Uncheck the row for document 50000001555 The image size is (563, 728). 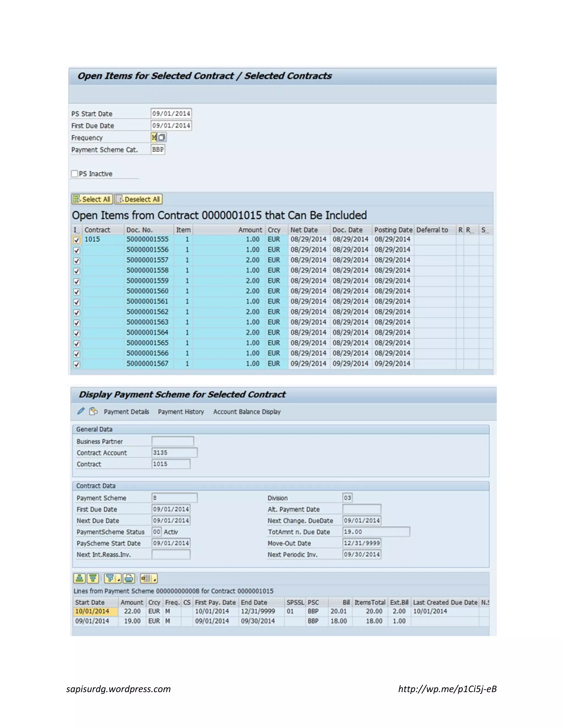(77, 240)
